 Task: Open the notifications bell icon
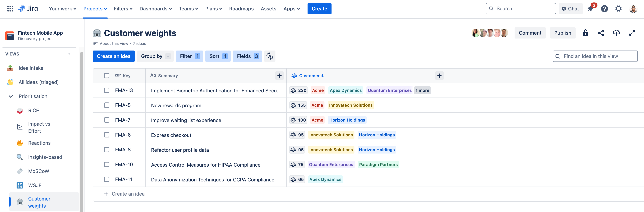click(591, 9)
